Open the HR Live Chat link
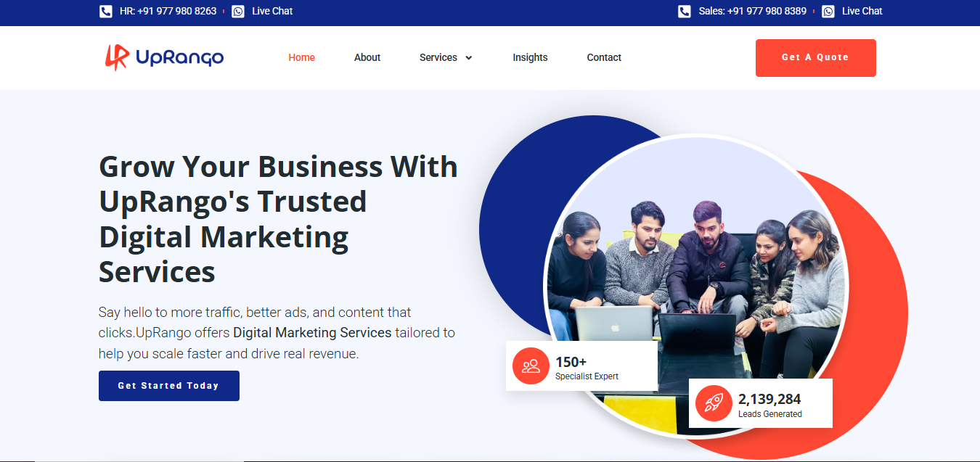Image resolution: width=980 pixels, height=462 pixels. (272, 11)
